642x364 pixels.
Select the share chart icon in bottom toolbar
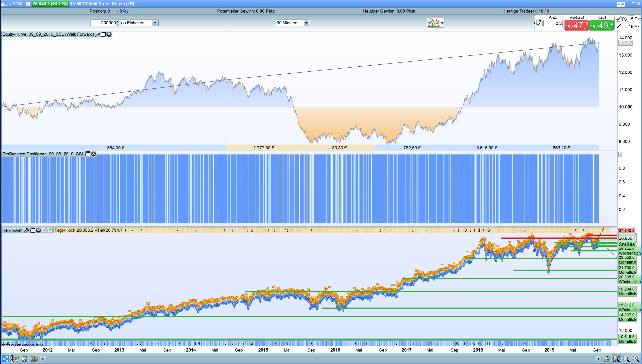click(6, 359)
